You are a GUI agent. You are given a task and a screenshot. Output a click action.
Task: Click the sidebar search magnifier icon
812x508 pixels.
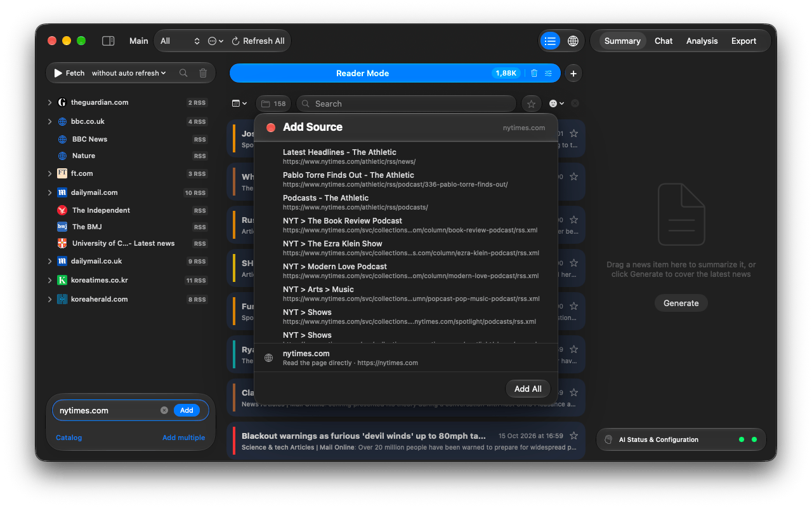[183, 73]
